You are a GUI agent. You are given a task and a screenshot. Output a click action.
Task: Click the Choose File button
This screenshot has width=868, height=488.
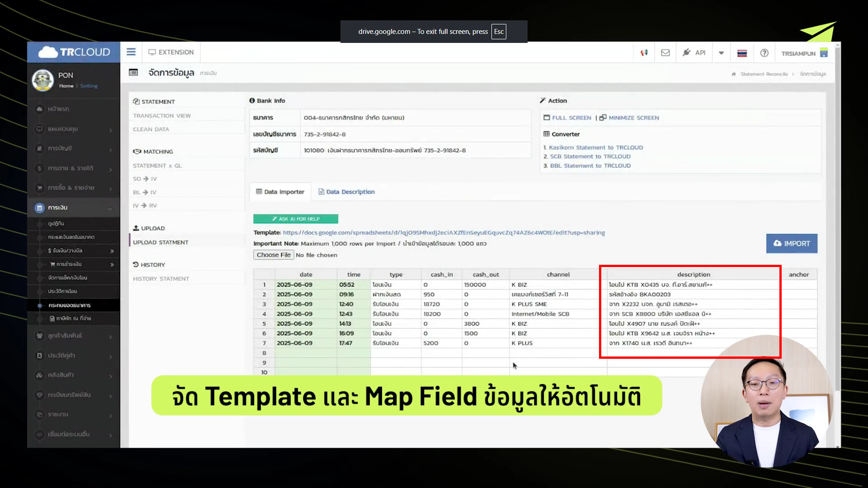(x=274, y=255)
